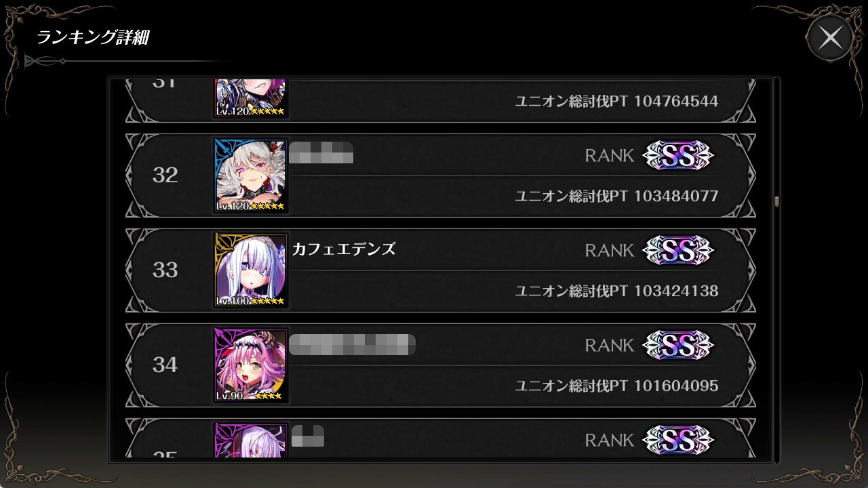Click the ユニオン総討伐PT 103484077 score

coord(616,196)
